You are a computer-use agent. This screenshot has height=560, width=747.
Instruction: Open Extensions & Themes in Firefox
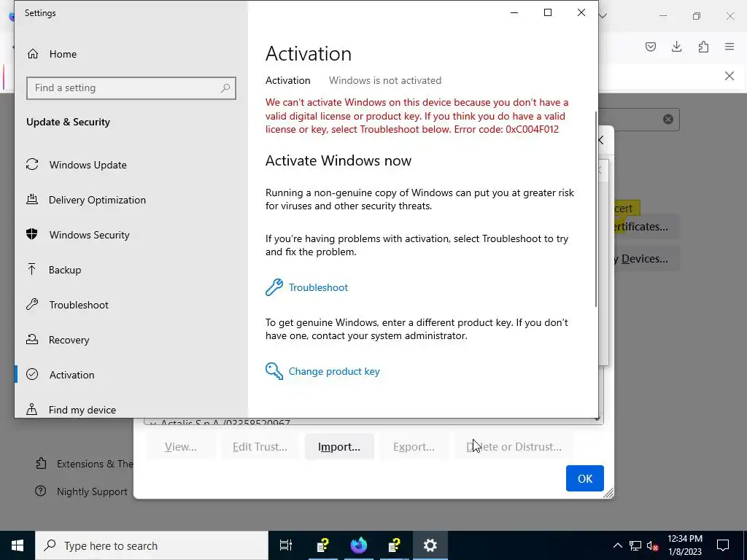tap(85, 463)
